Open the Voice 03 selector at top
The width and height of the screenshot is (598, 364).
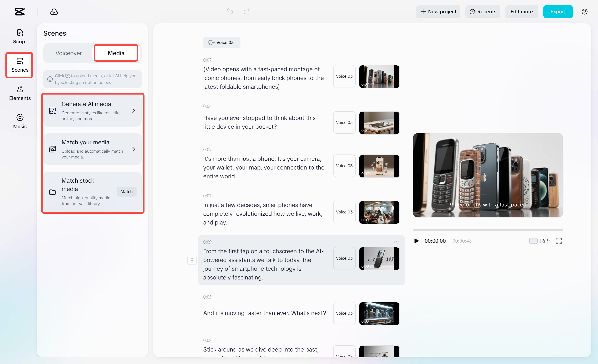coord(221,42)
